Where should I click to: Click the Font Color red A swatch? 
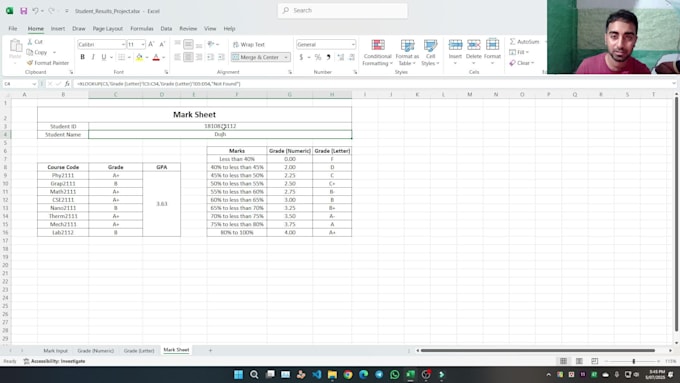156,57
